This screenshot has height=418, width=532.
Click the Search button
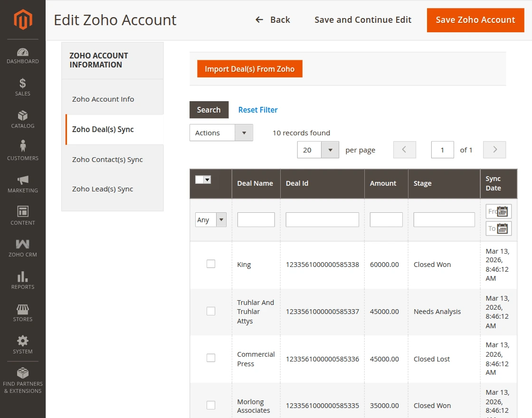pos(209,110)
